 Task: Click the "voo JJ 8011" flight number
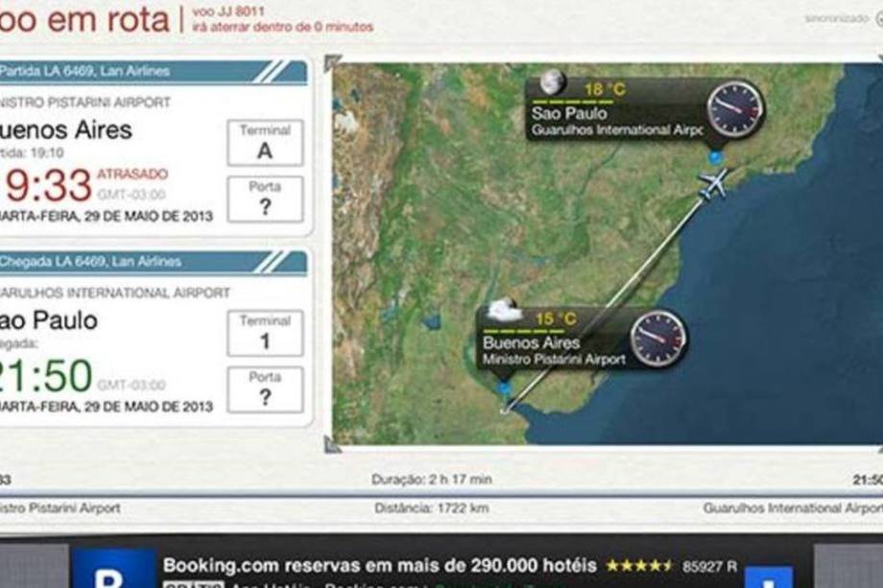228,12
